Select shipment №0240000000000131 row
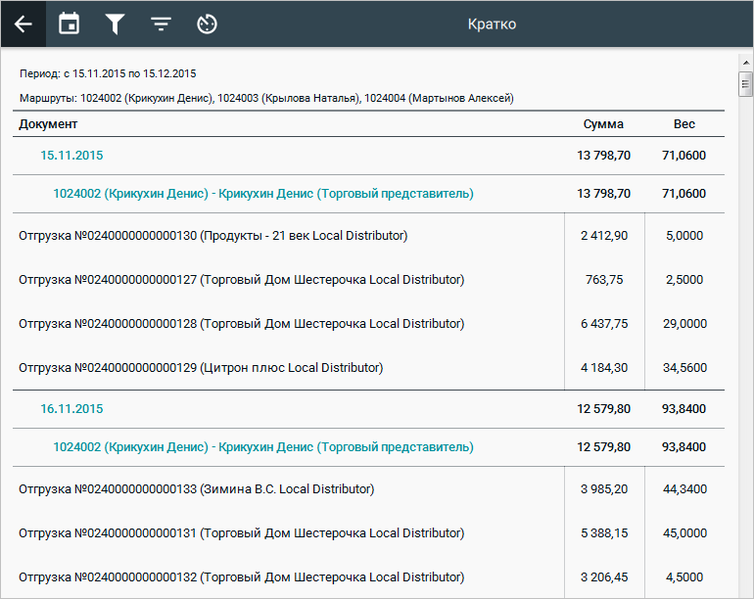Viewport: 754px width, 599px height. [241, 534]
